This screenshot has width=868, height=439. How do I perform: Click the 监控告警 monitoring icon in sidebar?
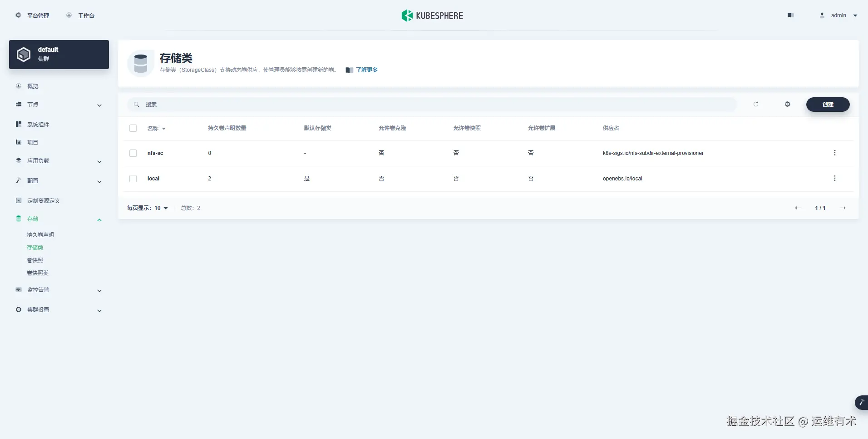(19, 289)
